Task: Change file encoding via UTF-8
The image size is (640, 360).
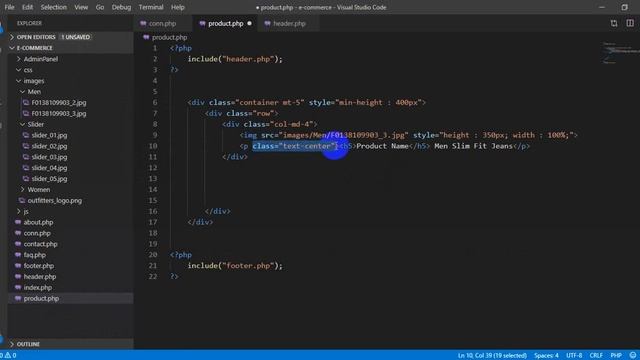Action: click(x=574, y=356)
